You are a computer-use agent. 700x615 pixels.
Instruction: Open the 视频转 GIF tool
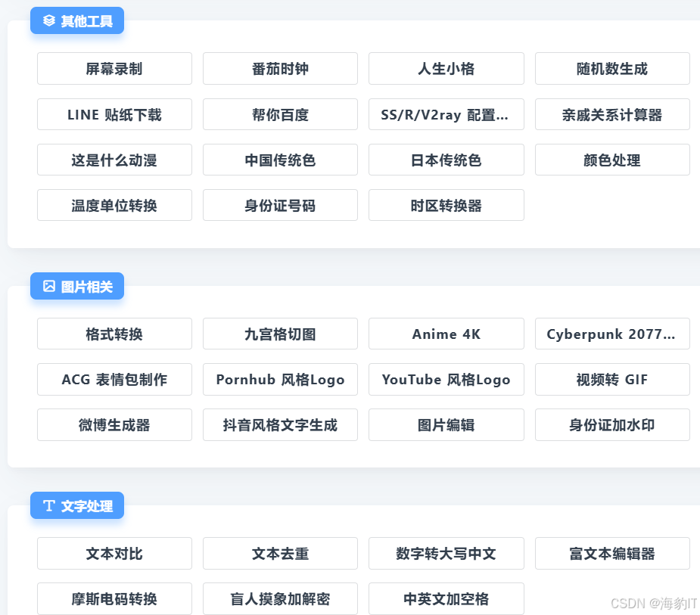pyautogui.click(x=612, y=379)
